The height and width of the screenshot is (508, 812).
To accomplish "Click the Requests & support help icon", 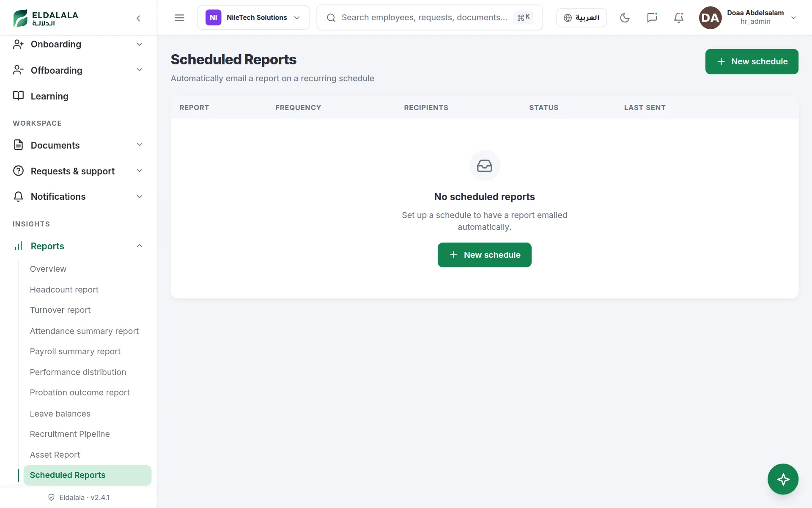I will point(18,171).
